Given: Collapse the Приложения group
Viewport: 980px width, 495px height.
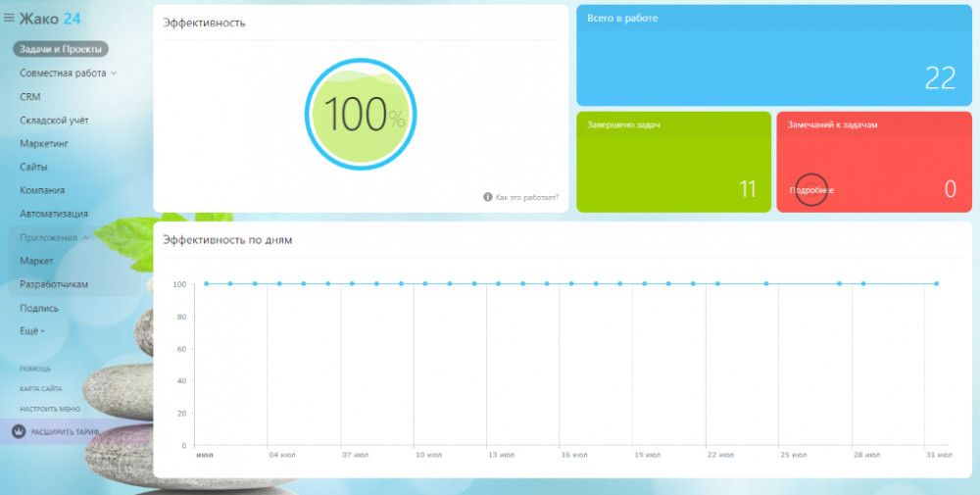Looking at the screenshot, I should 54,237.
